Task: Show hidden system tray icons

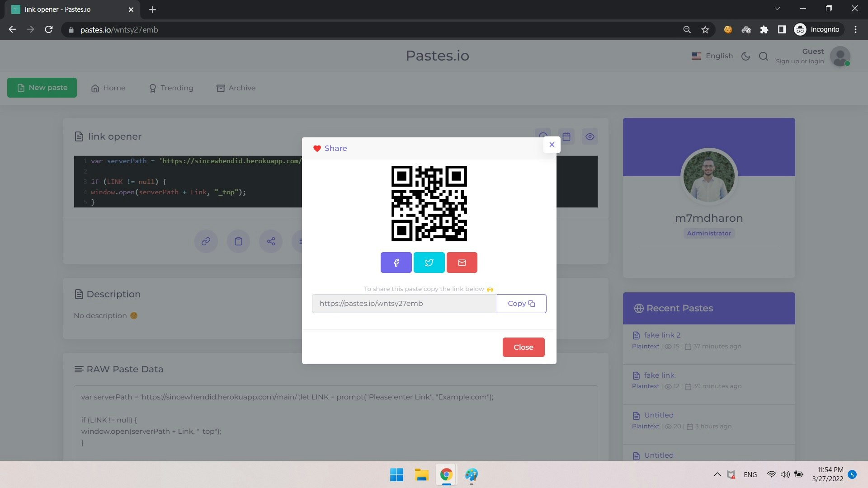Action: [x=717, y=474]
